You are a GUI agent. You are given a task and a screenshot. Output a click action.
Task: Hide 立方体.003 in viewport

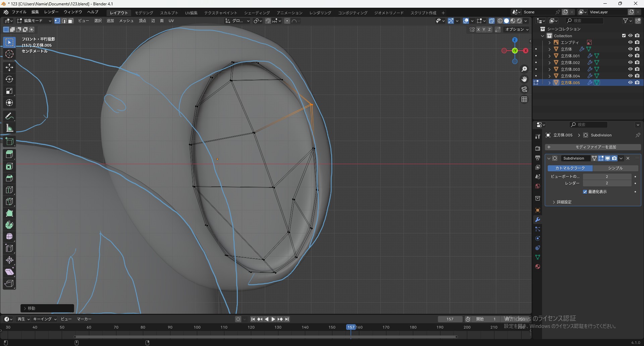point(630,69)
